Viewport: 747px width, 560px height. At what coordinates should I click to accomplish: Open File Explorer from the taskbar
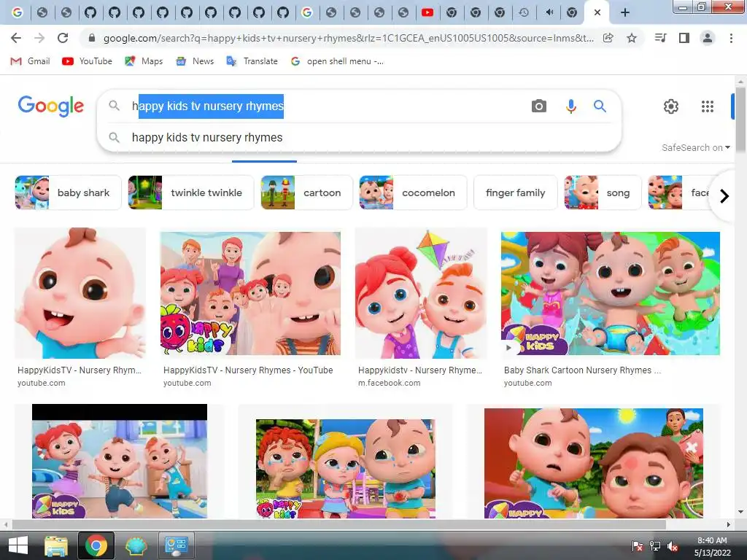pyautogui.click(x=55, y=545)
